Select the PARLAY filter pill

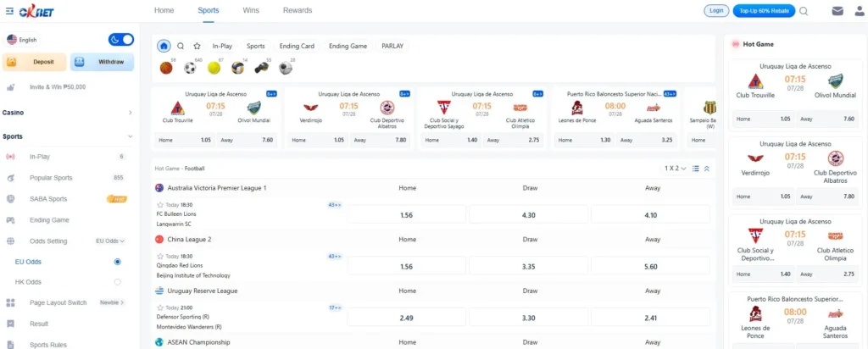coord(392,47)
